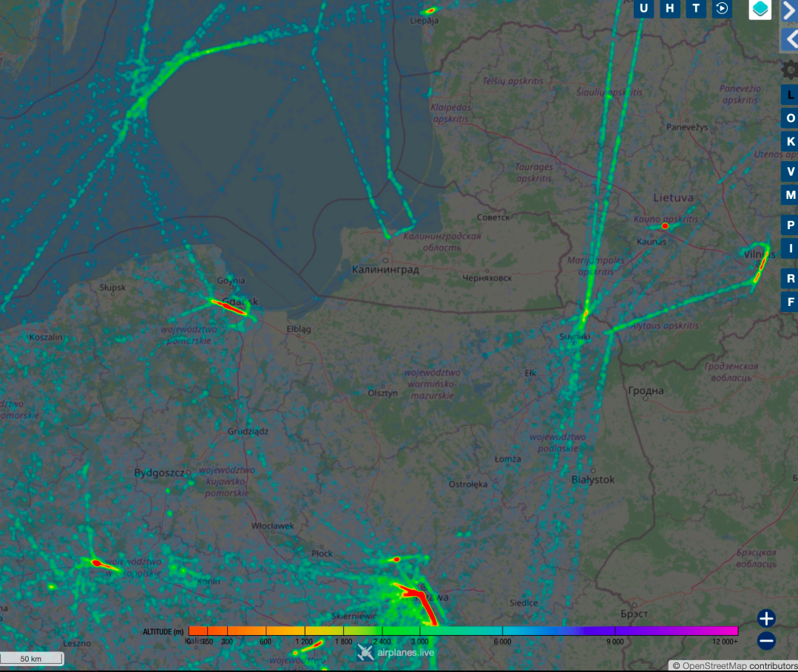Click the Leszno city label

[77, 643]
